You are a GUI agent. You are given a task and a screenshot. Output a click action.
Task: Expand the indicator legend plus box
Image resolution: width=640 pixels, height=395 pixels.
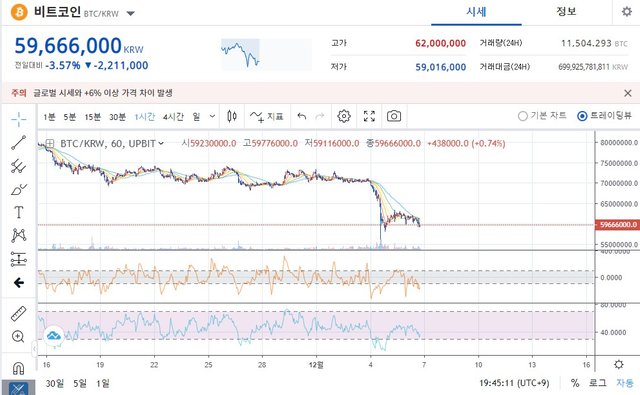coord(50,143)
